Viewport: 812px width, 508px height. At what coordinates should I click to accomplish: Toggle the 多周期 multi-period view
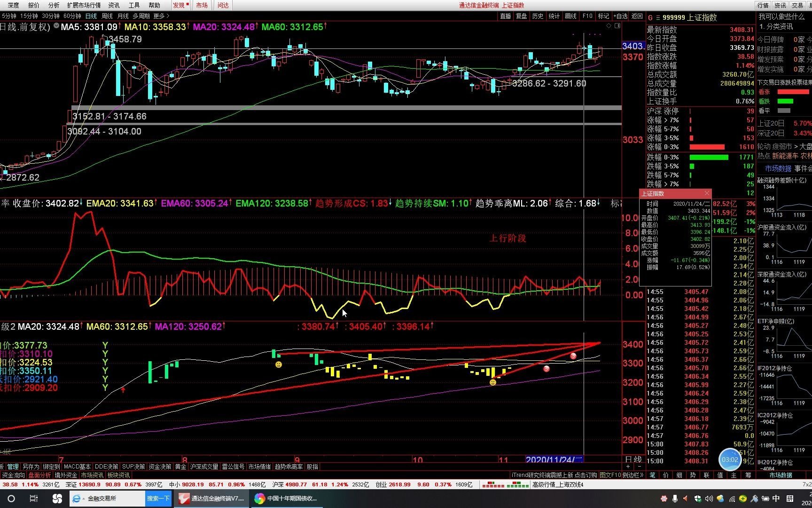point(141,16)
